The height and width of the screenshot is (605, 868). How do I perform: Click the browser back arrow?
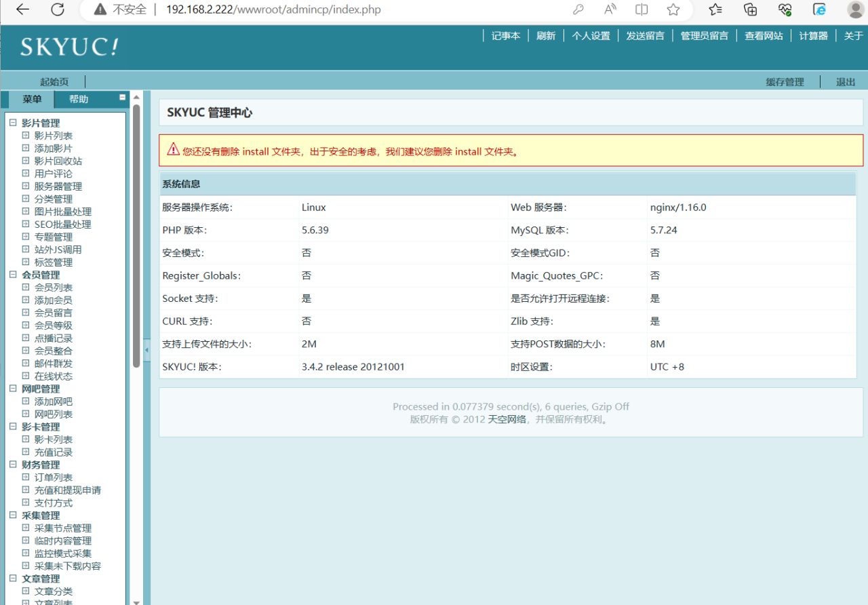(22, 9)
